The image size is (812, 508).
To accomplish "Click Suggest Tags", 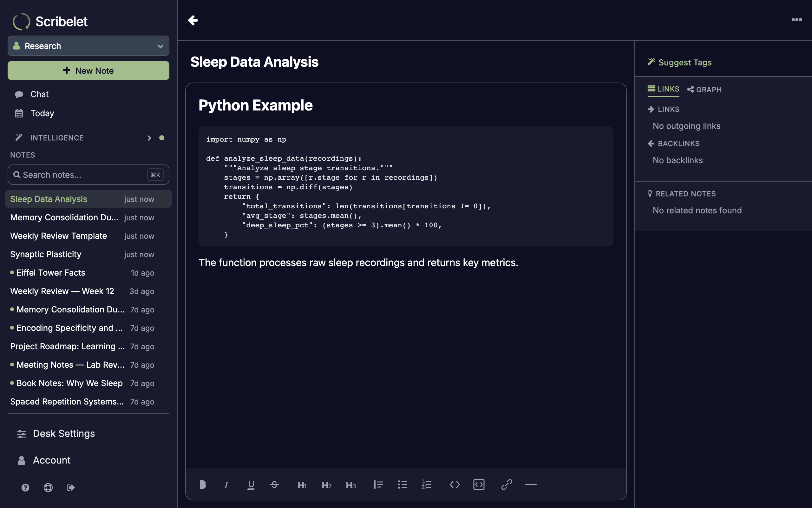I will [679, 63].
